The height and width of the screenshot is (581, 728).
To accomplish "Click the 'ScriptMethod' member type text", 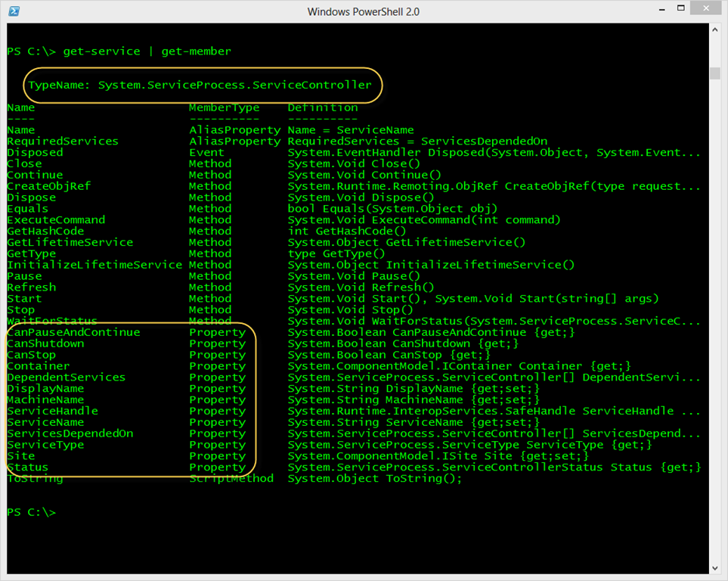I will click(x=231, y=479).
